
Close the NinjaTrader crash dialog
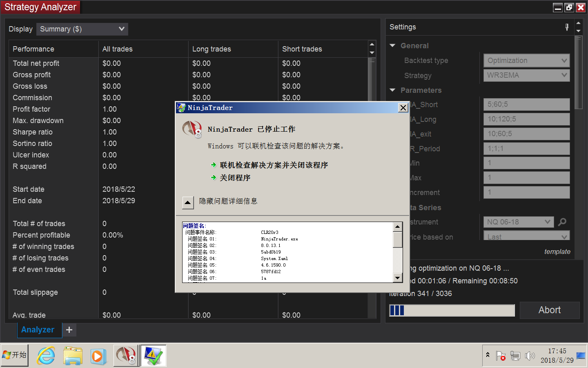(x=403, y=108)
